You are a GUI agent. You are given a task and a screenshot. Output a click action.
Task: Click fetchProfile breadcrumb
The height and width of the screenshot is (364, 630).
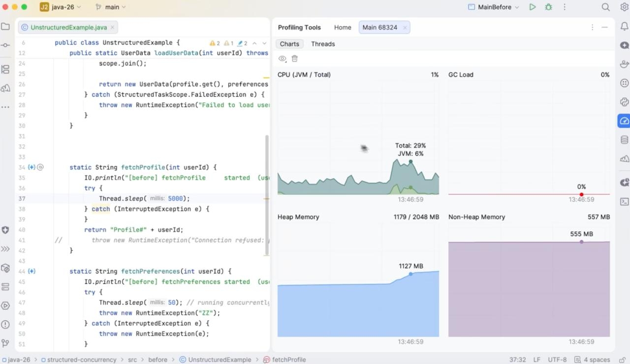pos(285,360)
